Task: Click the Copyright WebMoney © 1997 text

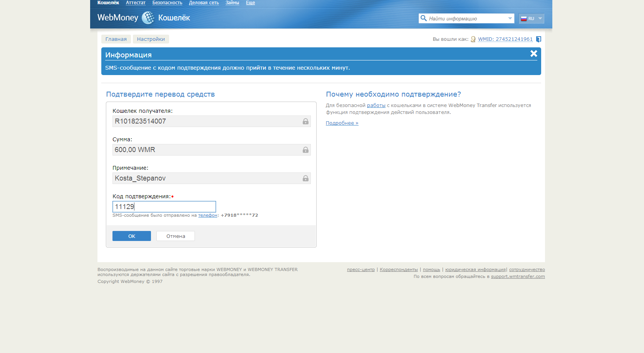Action: pos(130,281)
